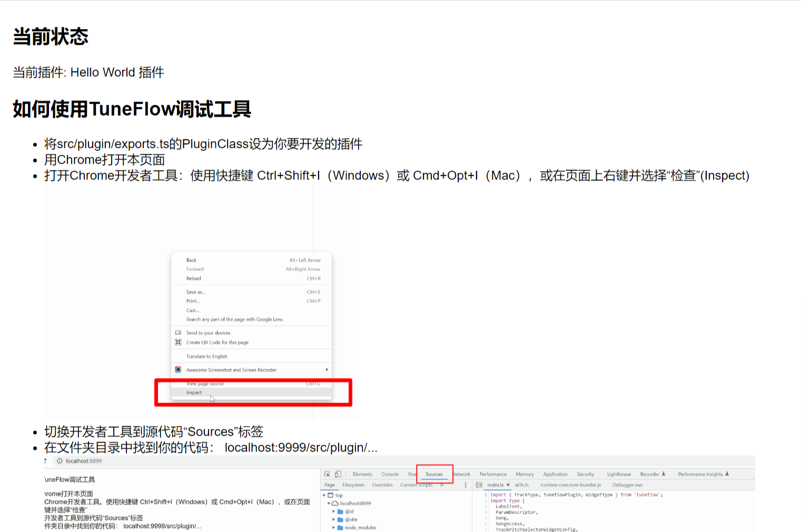Click code line 1 importing from 'tuneflow'
Image resolution: width=801 pixels, height=532 pixels.
point(577,495)
